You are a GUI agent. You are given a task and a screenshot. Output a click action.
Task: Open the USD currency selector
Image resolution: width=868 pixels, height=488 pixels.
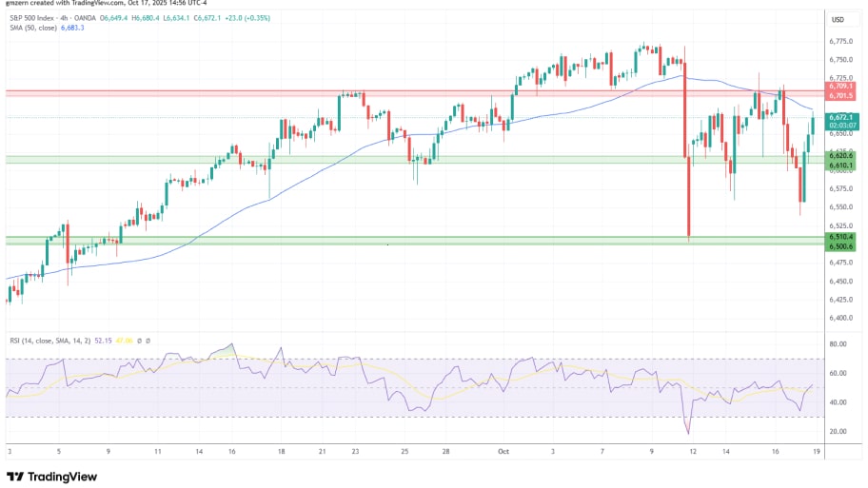coord(838,20)
